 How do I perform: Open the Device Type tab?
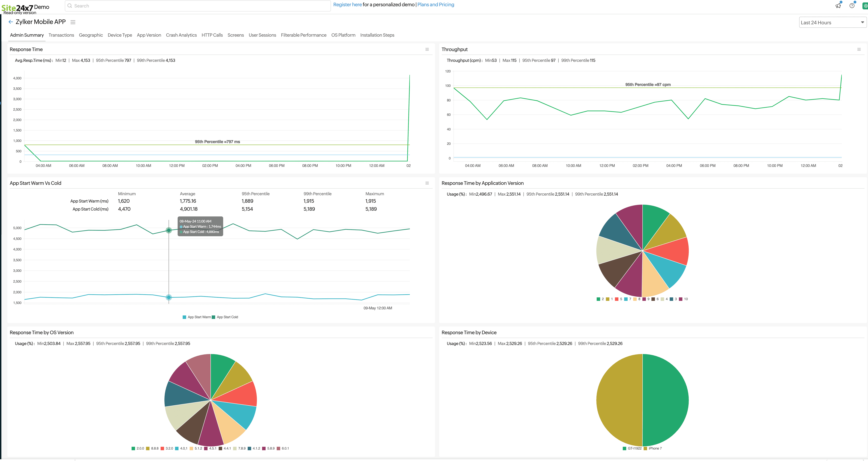(x=120, y=35)
